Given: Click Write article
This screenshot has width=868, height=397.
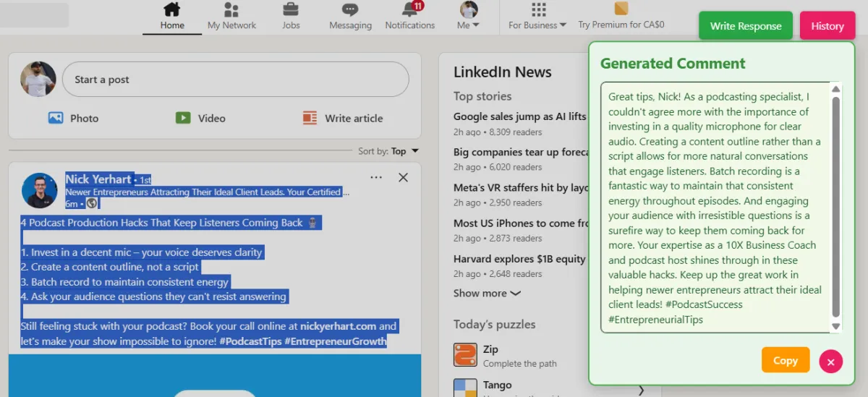Looking at the screenshot, I should (x=343, y=118).
